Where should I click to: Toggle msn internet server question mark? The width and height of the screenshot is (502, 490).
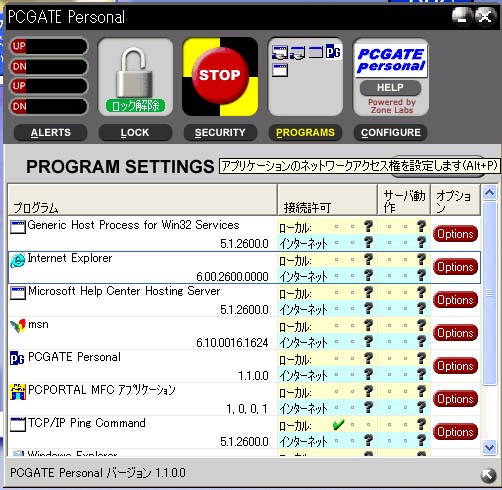(421, 341)
